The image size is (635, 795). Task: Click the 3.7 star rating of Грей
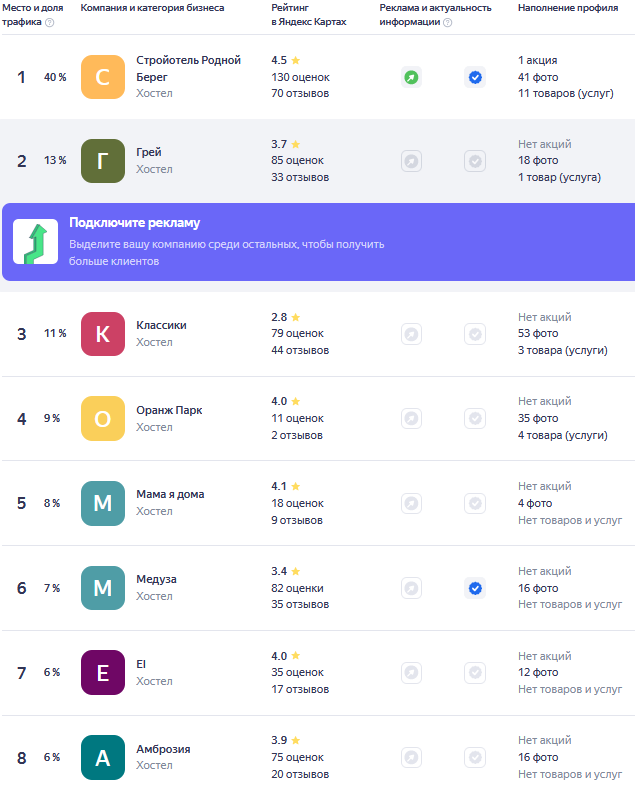pos(286,144)
